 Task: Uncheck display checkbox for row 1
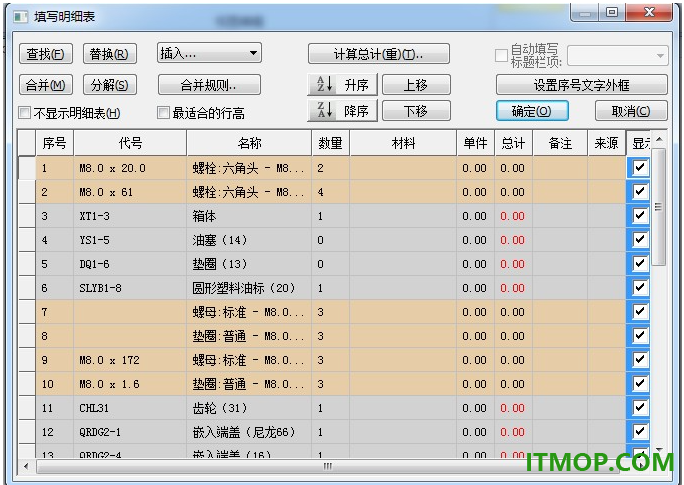click(x=640, y=167)
